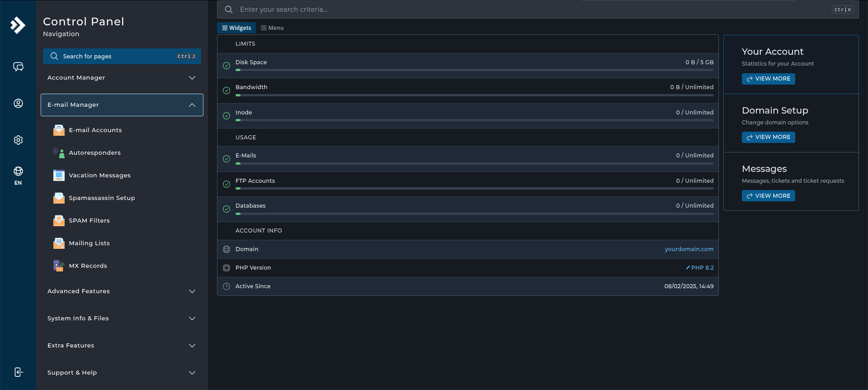Collapse the E-mail Manager section
Screen dimensions: 868x390
(x=122, y=105)
